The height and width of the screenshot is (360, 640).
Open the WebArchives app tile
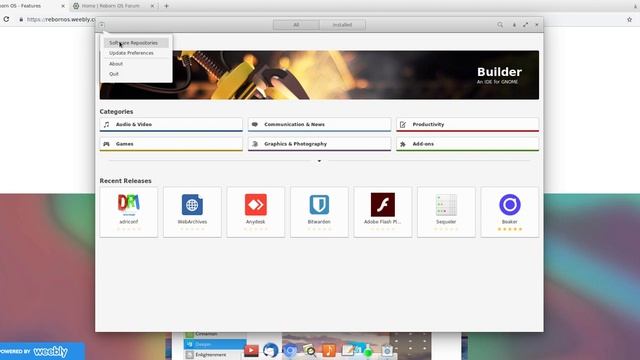point(192,212)
